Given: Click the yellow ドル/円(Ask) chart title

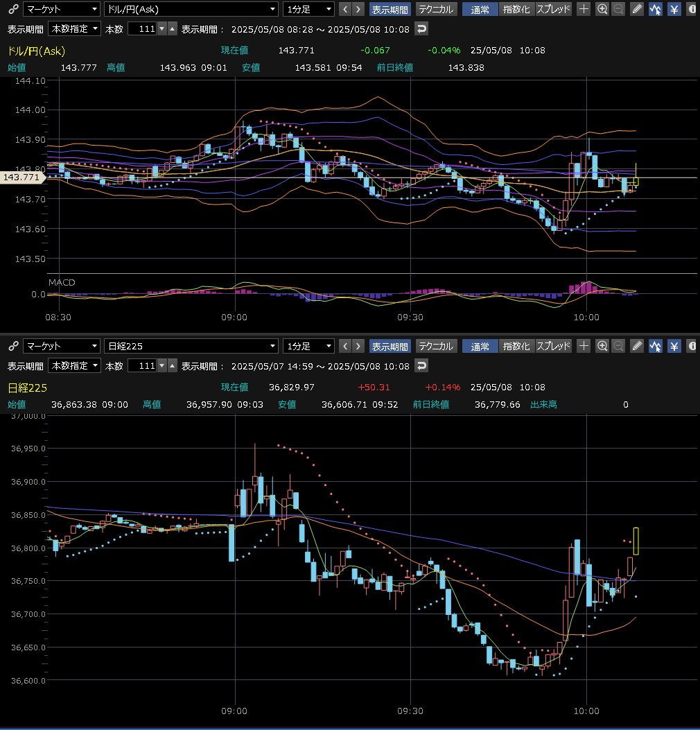Looking at the screenshot, I should (36, 51).
